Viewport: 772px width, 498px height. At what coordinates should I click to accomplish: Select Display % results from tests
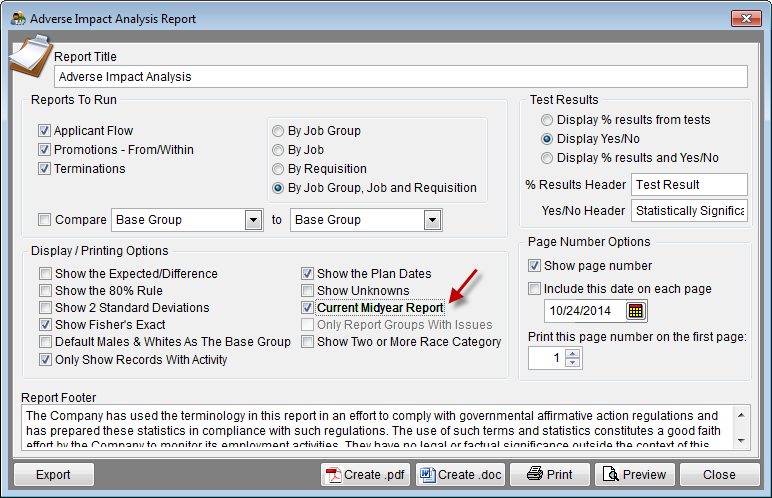[x=547, y=120]
